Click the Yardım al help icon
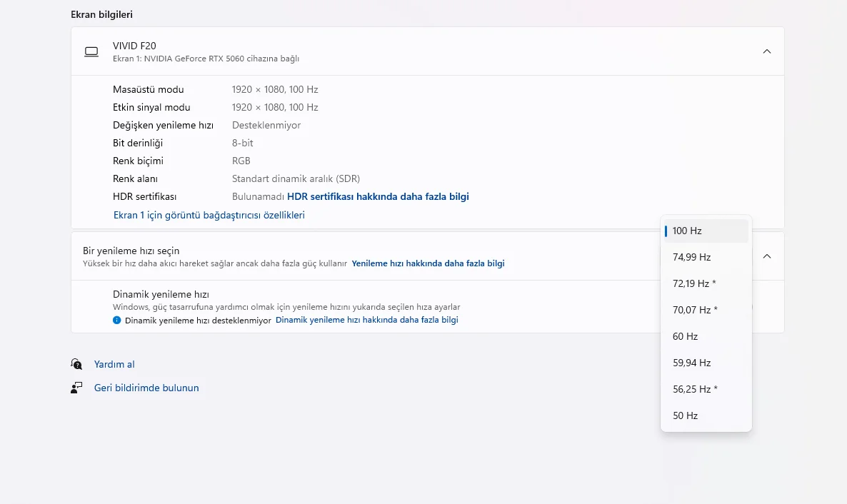The image size is (847, 504). coord(76,364)
